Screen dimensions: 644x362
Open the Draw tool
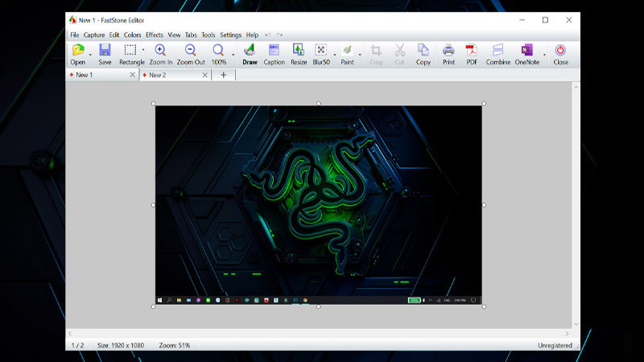[x=250, y=50]
